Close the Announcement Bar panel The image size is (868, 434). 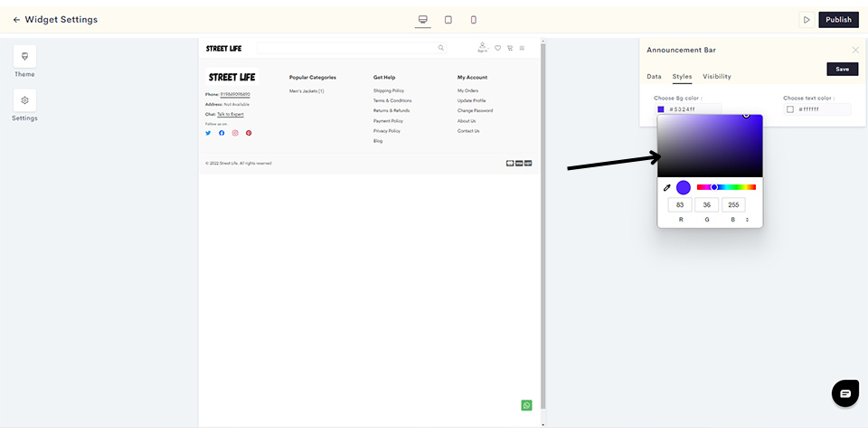click(855, 50)
